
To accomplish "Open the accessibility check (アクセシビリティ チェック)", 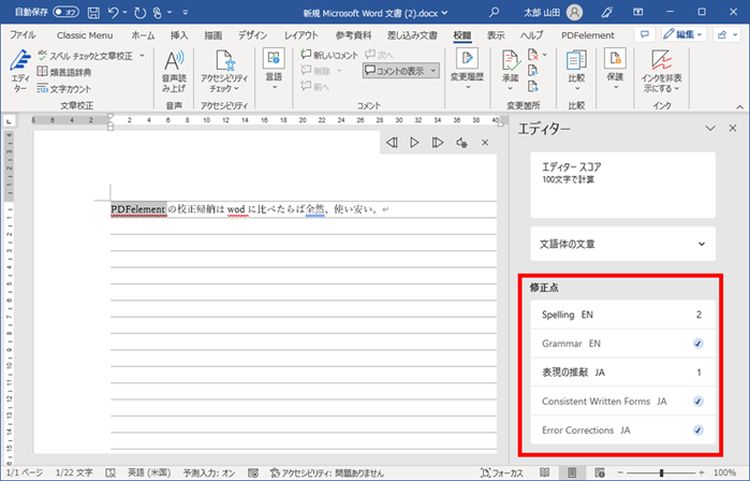I will coord(224,72).
